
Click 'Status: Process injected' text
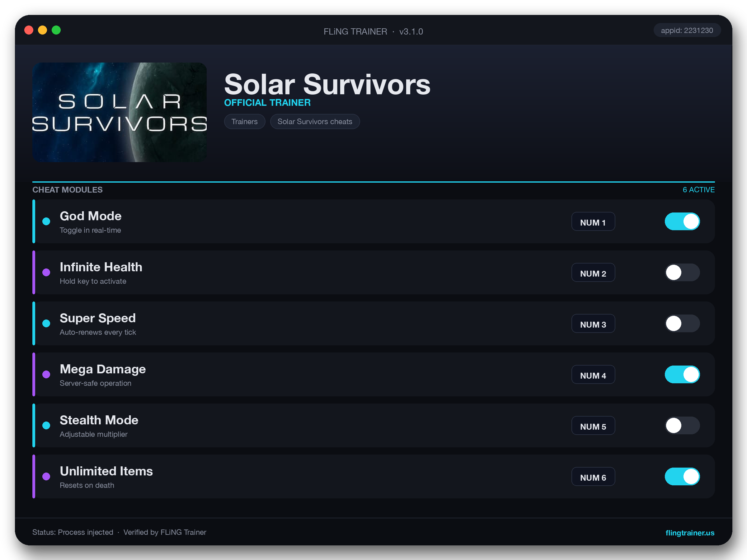73,532
